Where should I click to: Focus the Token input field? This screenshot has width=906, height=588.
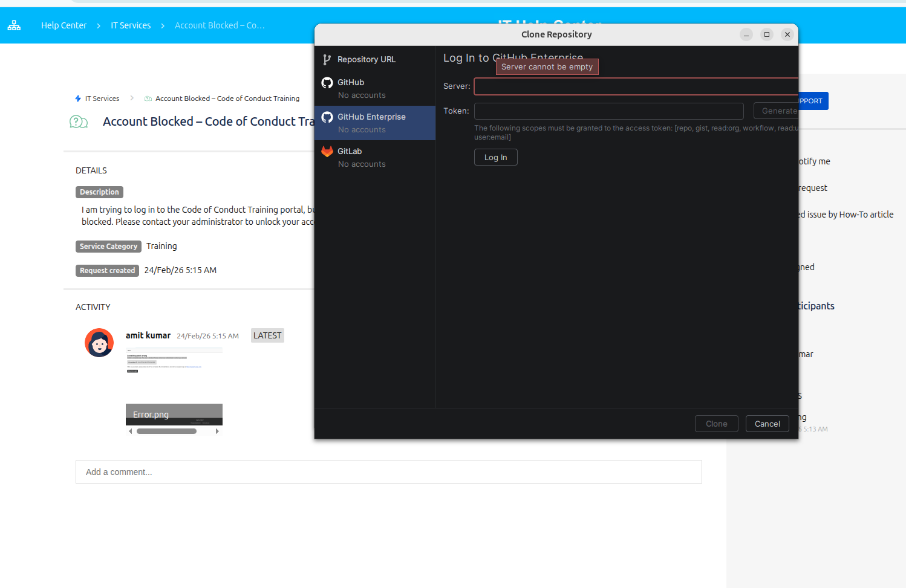(x=609, y=111)
